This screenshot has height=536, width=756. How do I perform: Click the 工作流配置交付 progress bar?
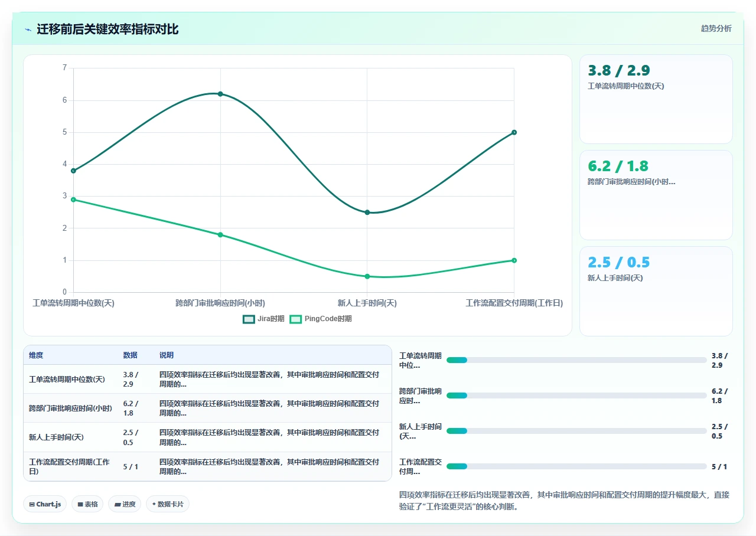click(576, 466)
